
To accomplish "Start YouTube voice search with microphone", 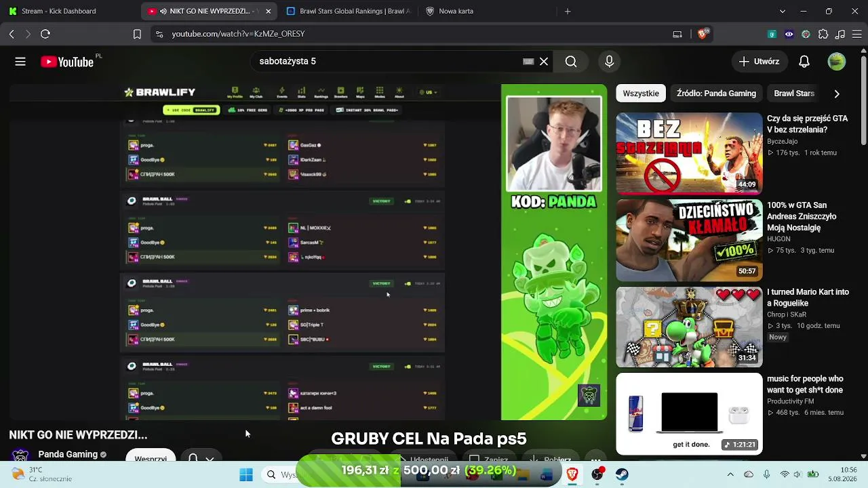I will (x=609, y=62).
